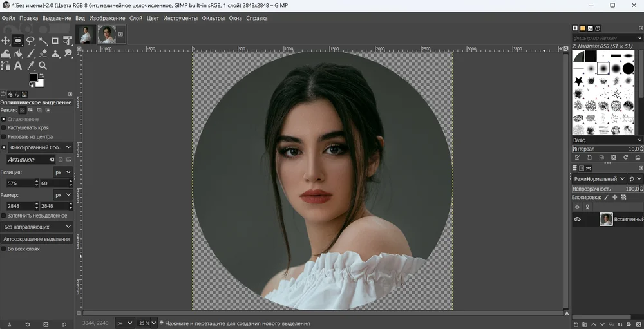The width and height of the screenshot is (644, 329).
Task: Click the edit brush icon
Action: tap(577, 157)
